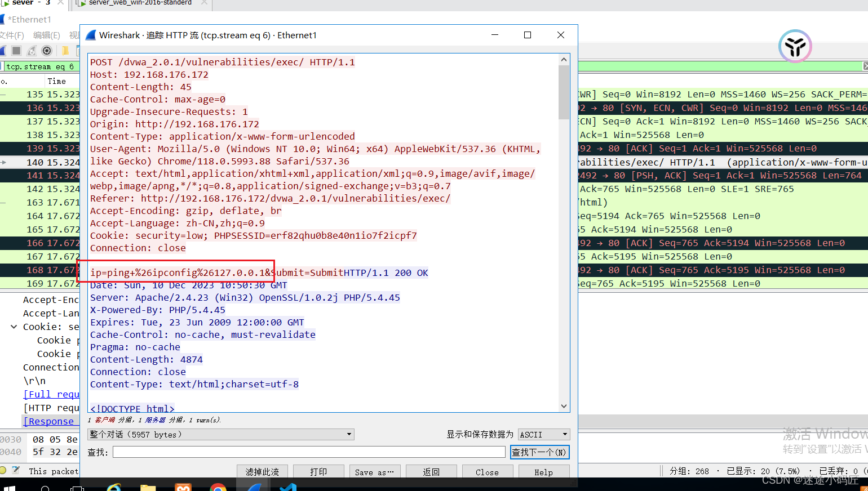The width and height of the screenshot is (868, 491).
Task: Open Visual Studio Code from the taskbar
Action: (x=288, y=487)
